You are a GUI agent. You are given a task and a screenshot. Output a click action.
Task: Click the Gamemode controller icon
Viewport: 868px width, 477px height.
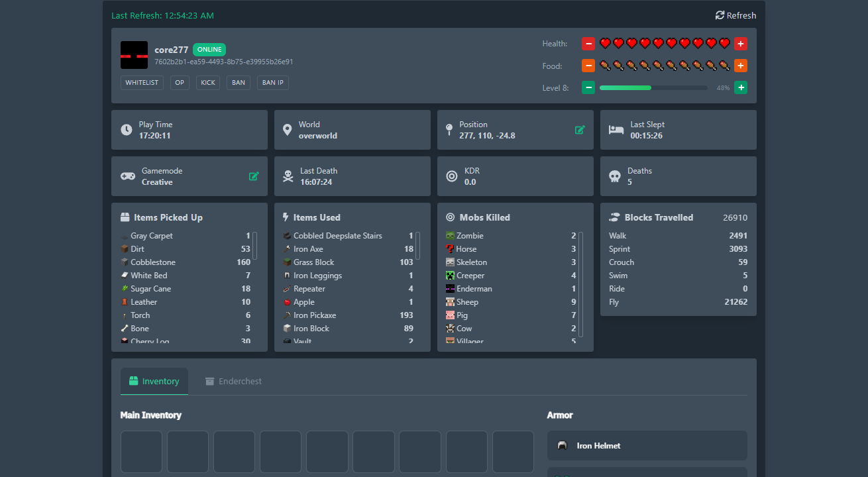tap(127, 177)
